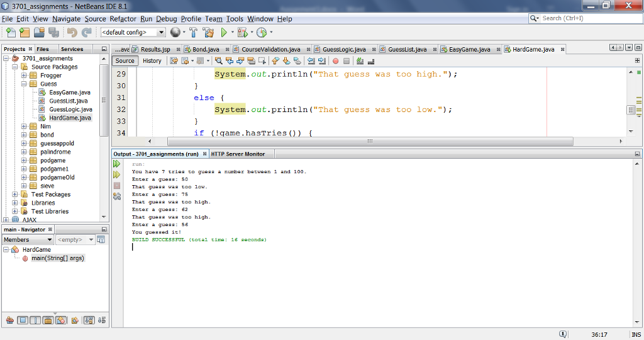
Task: Open the Tools menu
Action: tap(235, 19)
